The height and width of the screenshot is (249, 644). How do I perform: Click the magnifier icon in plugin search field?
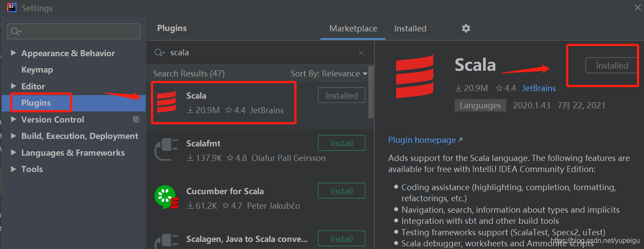(159, 53)
